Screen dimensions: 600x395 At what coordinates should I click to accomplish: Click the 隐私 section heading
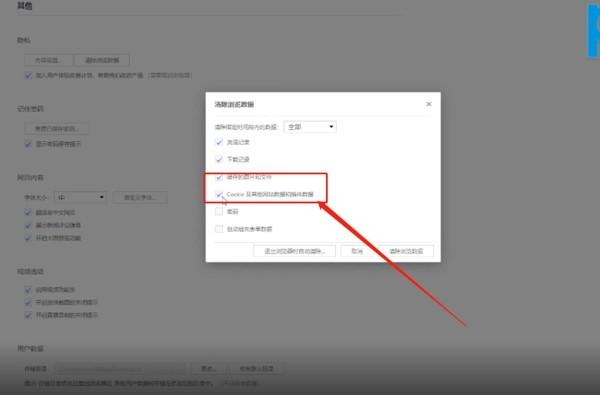(x=24, y=40)
